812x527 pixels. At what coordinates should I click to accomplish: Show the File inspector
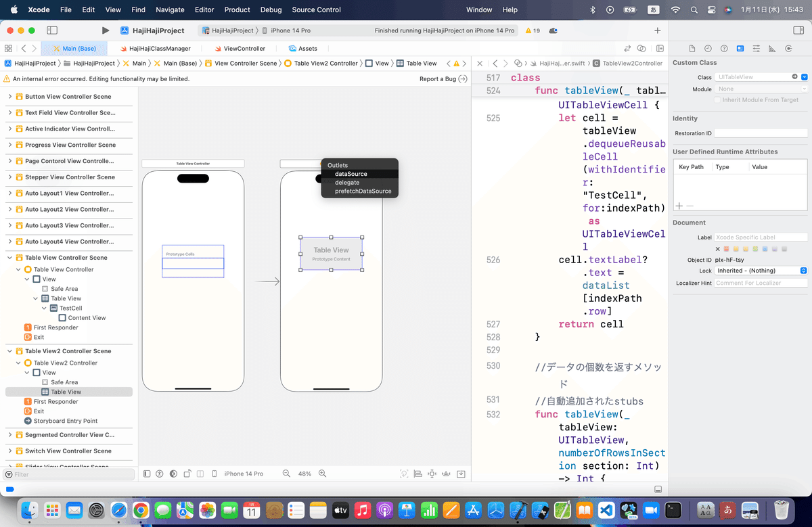click(692, 49)
